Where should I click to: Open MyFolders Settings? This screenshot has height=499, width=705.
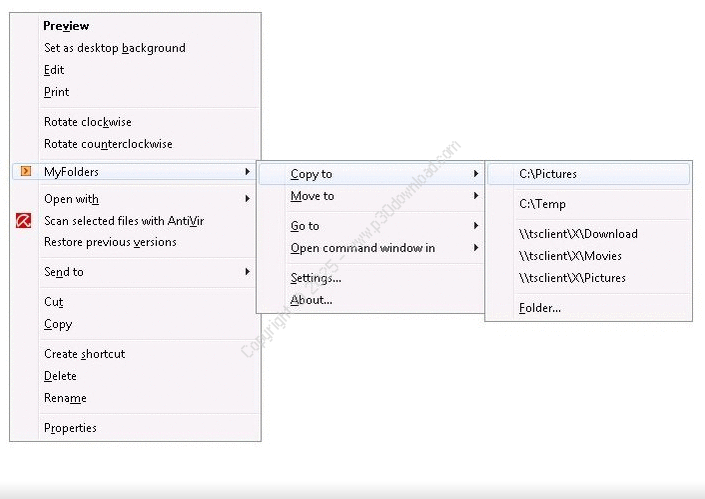click(x=315, y=278)
